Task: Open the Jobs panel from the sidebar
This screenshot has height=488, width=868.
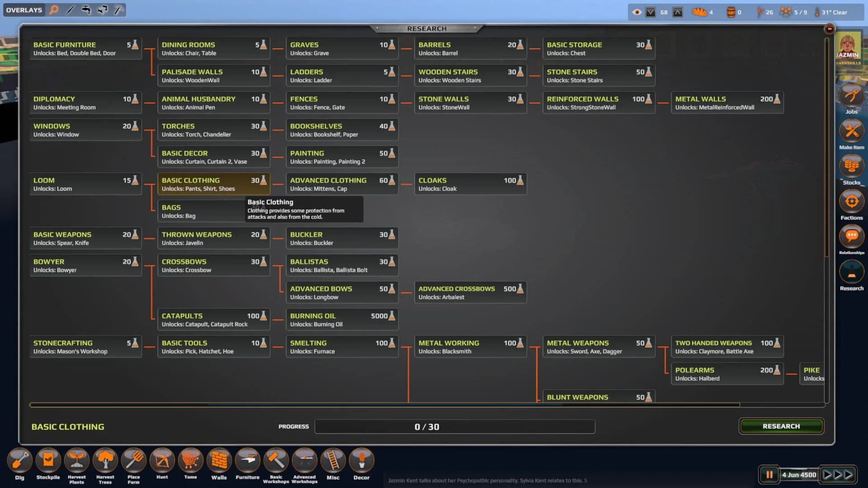Action: (x=851, y=99)
